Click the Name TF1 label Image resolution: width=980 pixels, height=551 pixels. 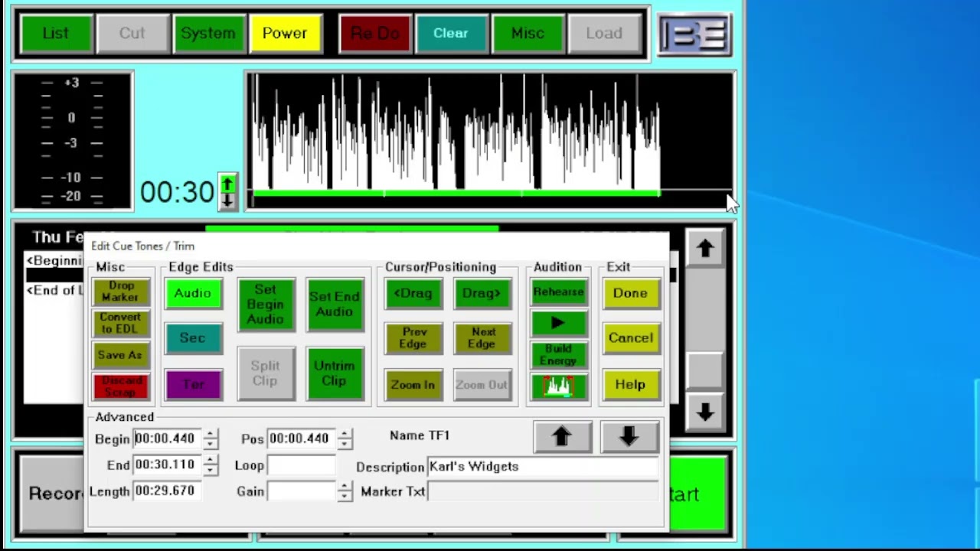tap(420, 435)
